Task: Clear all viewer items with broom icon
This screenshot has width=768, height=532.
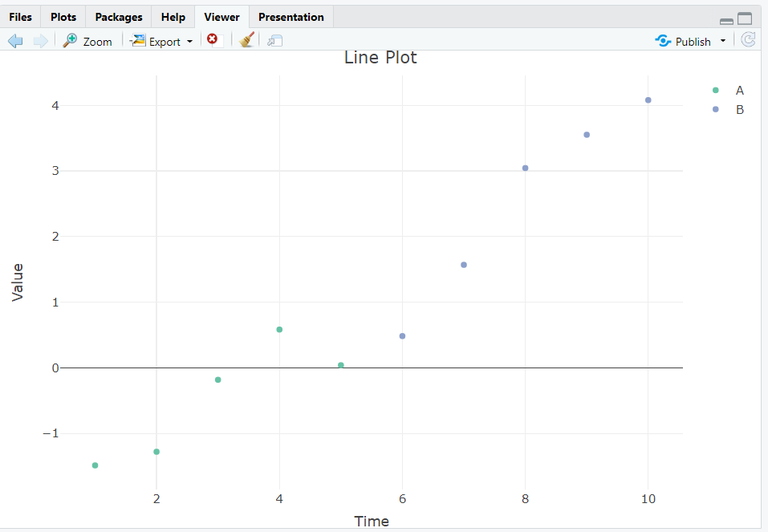Action: click(247, 40)
